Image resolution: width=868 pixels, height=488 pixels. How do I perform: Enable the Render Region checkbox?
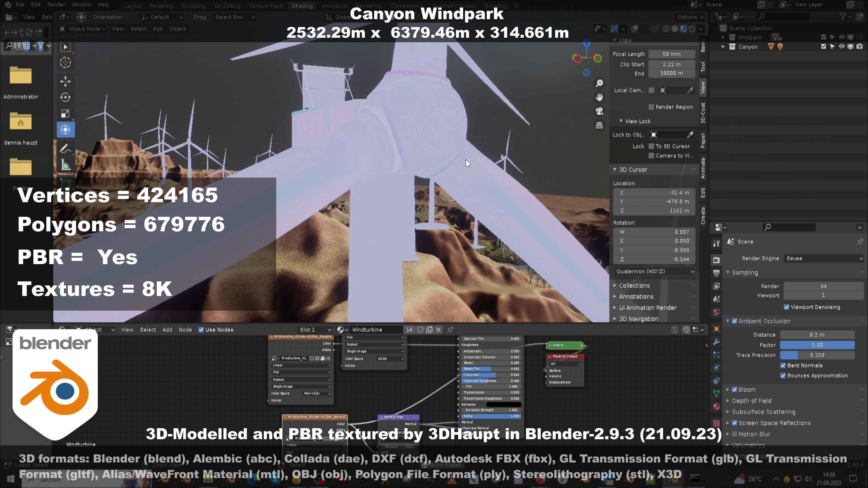pos(651,107)
